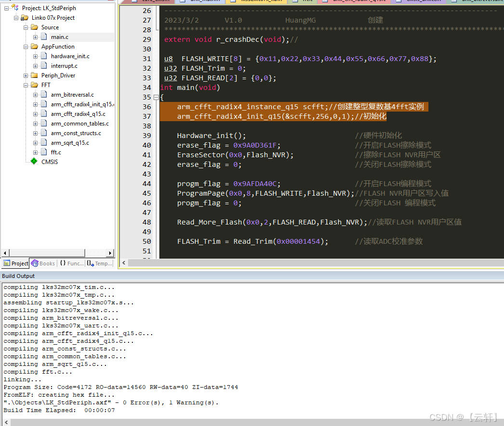This screenshot has height=426, width=504.
Task: Click the green CMSIS component diamond icon
Action: tap(34, 161)
